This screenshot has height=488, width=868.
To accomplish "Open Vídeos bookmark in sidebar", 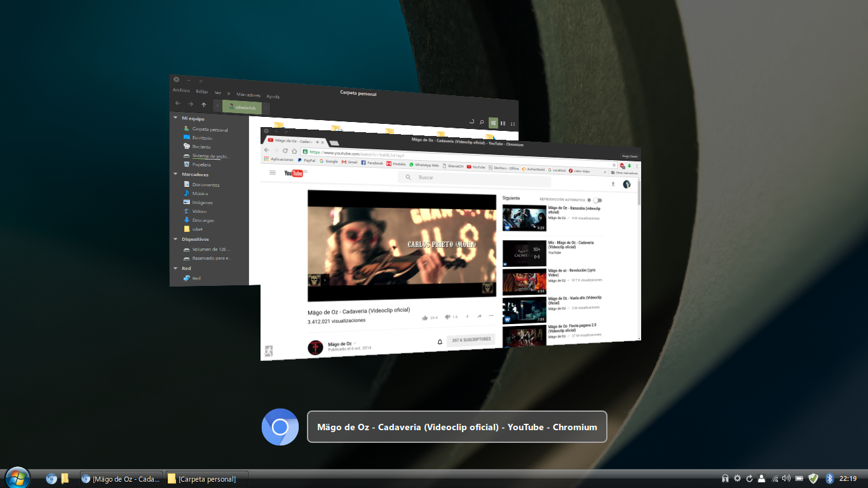I will click(195, 211).
